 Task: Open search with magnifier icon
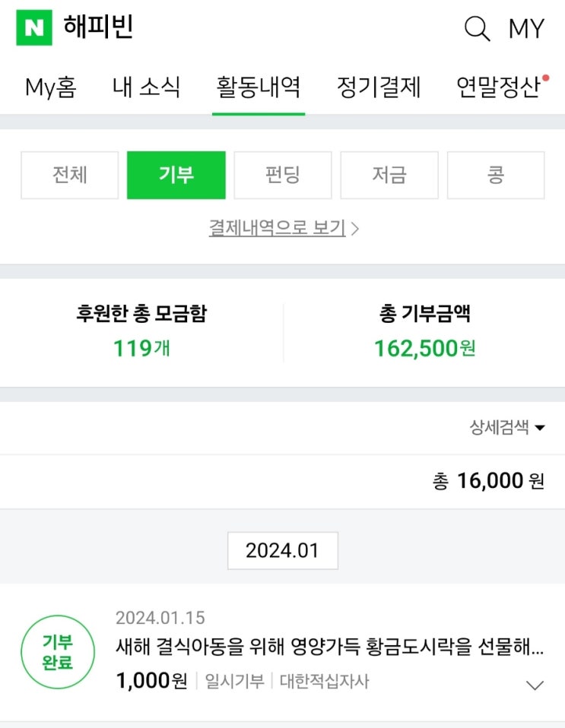point(477,29)
